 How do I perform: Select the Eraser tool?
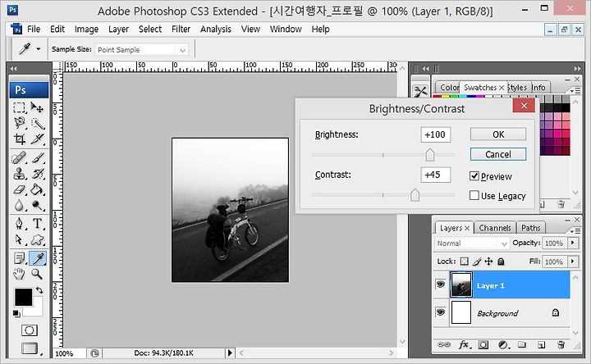click(19, 189)
